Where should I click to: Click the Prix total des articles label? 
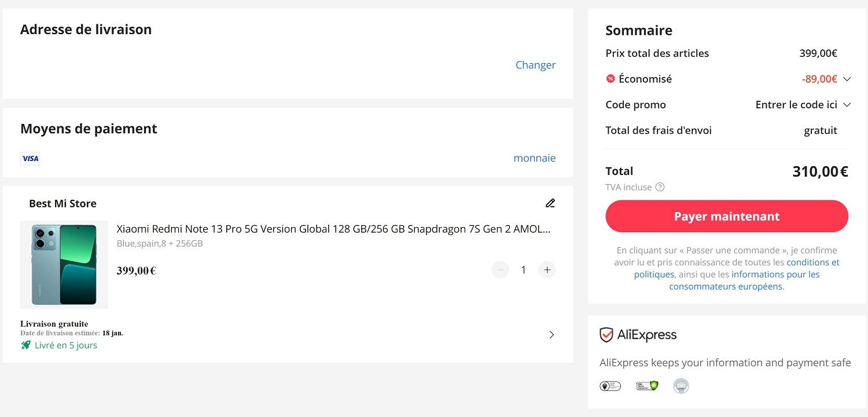pyautogui.click(x=657, y=53)
